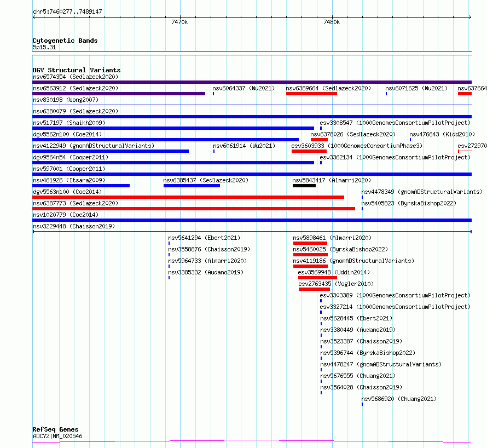The height and width of the screenshot is (448, 487).
Task: Click nsv6389664 (Sedlazeck2020) label
Action: pyautogui.click(x=328, y=88)
